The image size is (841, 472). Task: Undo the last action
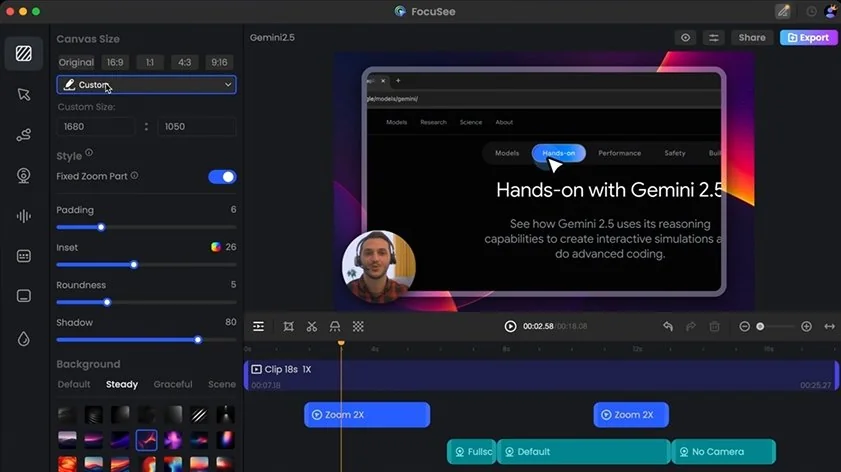pyautogui.click(x=668, y=326)
